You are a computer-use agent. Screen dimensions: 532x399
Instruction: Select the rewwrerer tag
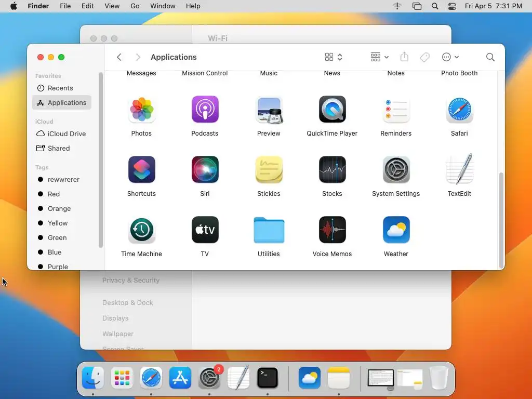point(62,179)
